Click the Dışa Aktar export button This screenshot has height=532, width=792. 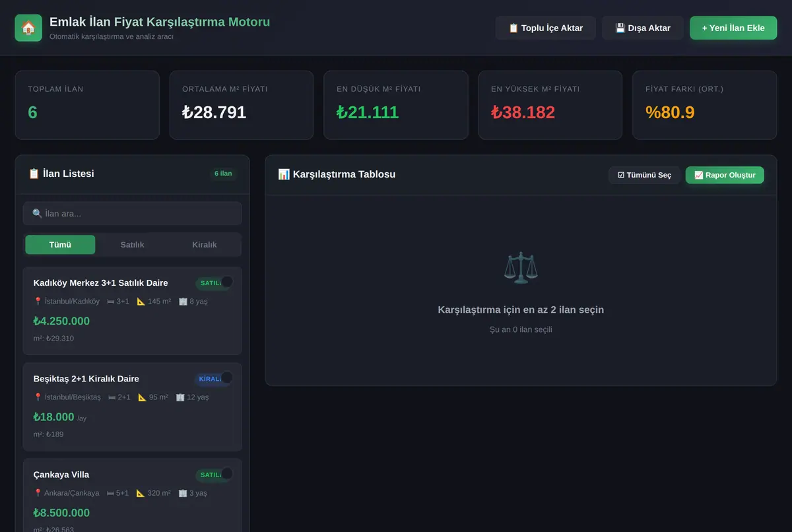tap(643, 28)
